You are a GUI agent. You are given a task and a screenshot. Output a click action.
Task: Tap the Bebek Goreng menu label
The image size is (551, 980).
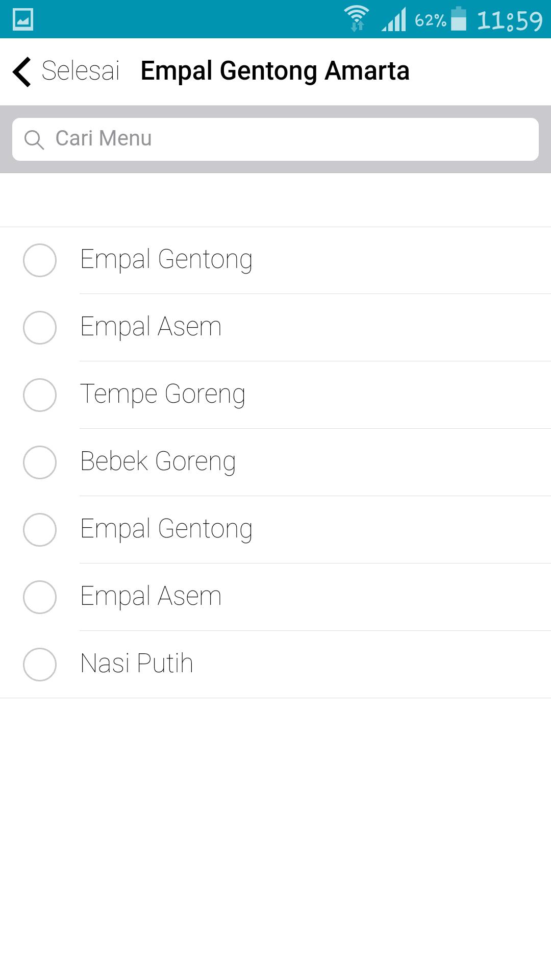(158, 462)
